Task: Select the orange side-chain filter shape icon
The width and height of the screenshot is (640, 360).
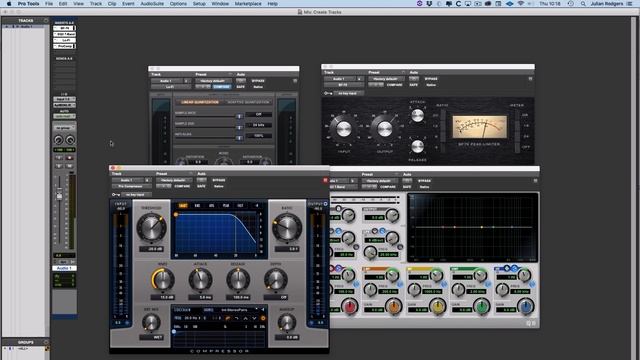Action: pos(227,318)
